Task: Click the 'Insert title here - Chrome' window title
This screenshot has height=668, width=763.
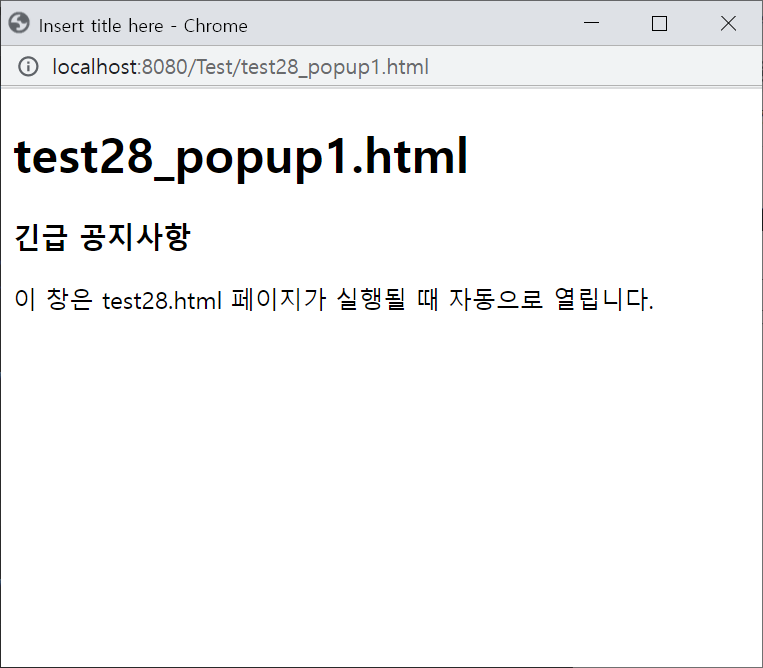Action: 143,26
